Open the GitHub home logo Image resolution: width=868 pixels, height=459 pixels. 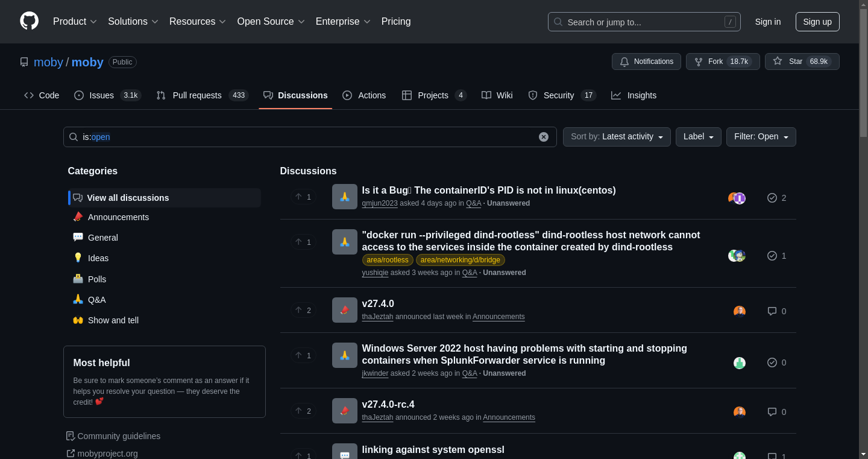pos(29,21)
